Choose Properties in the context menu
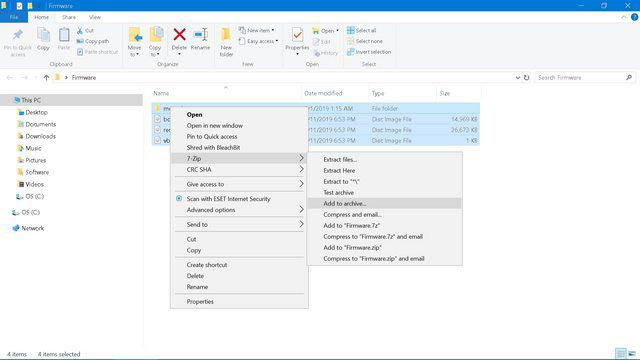 tap(239, 302)
